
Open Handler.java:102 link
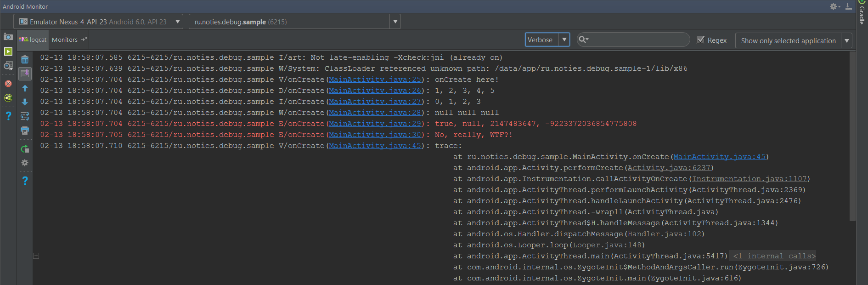tap(665, 234)
